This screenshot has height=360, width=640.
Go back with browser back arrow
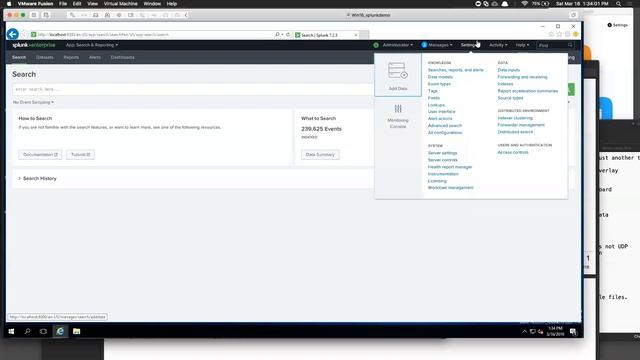pos(13,34)
